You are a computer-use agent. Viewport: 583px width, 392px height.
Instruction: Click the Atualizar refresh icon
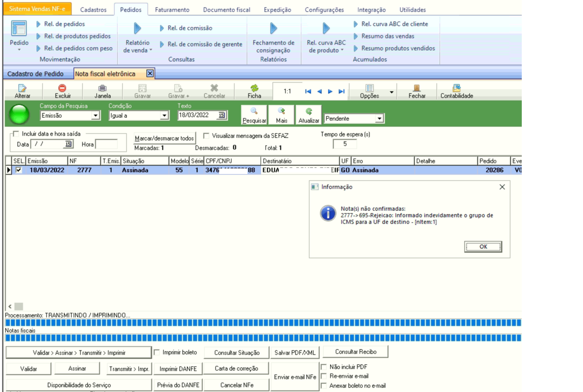(309, 111)
